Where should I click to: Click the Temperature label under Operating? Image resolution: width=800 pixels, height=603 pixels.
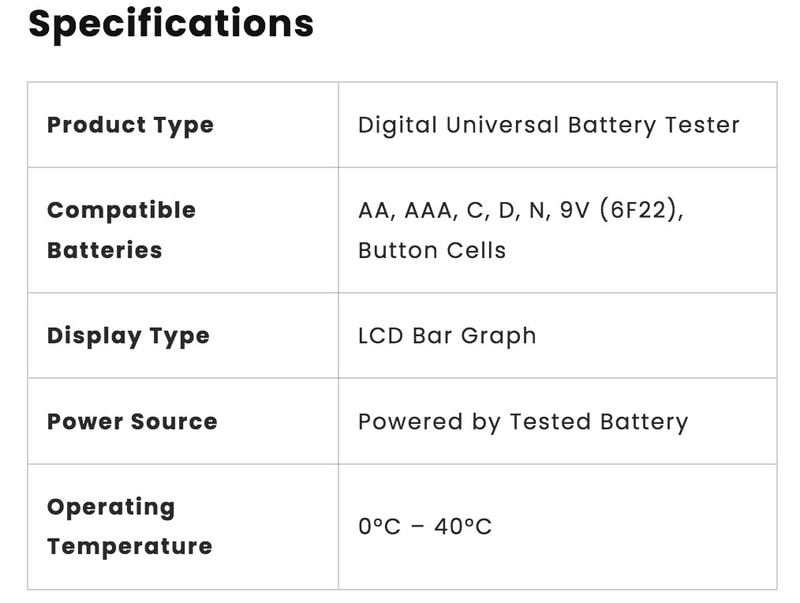[x=129, y=546]
